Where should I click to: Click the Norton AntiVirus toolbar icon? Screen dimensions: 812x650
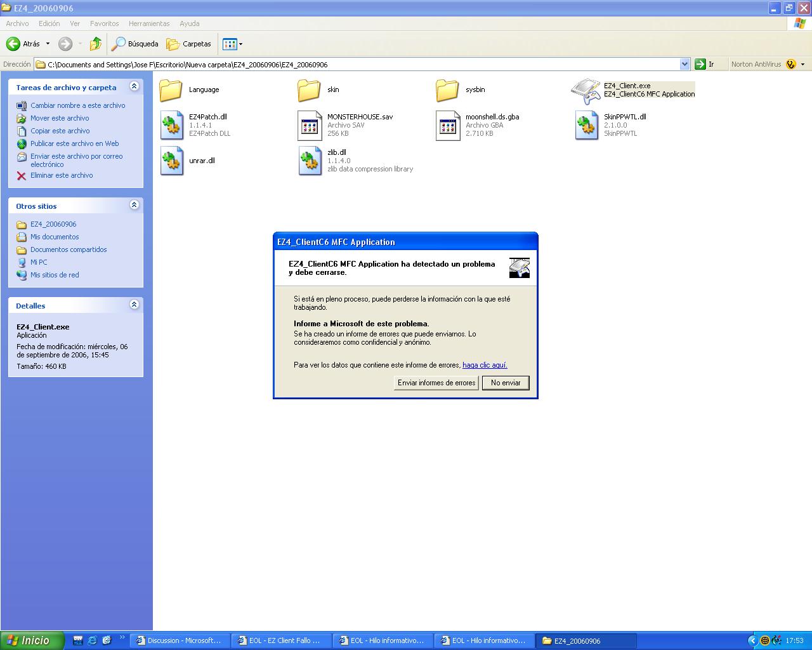[x=790, y=64]
